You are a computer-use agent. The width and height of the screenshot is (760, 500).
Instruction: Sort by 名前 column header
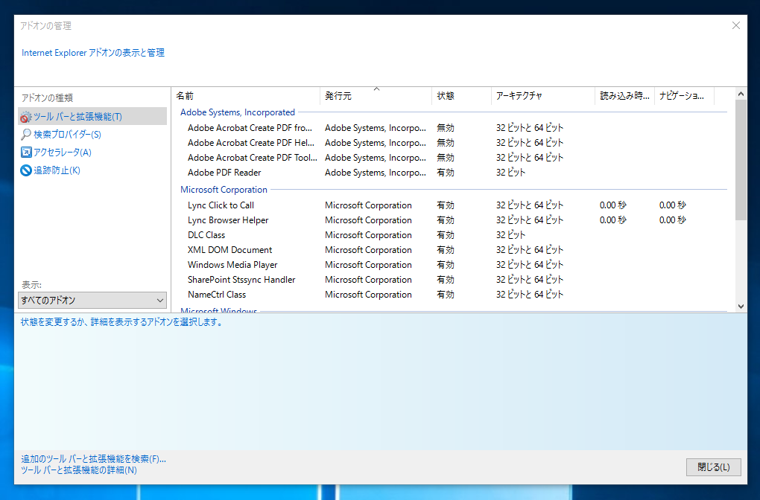coord(246,96)
